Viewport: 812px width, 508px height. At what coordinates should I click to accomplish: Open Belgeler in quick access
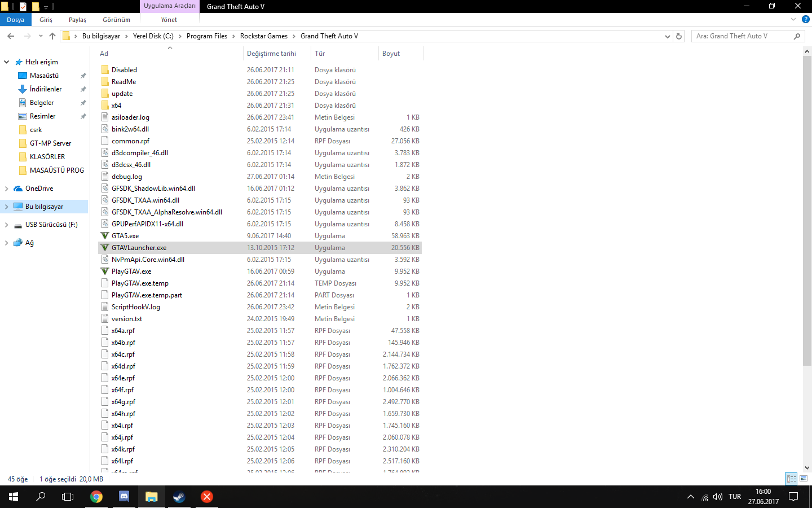click(42, 103)
